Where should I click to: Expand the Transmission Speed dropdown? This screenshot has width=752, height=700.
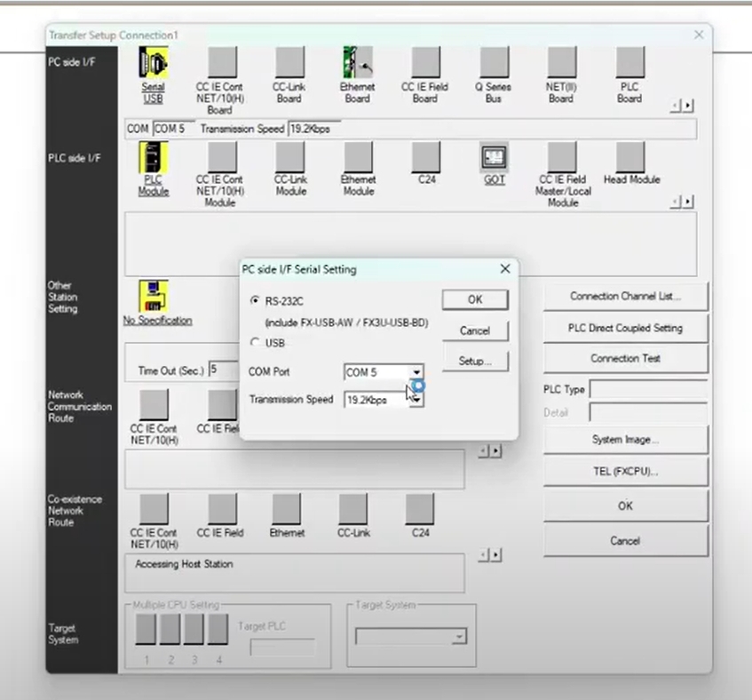pos(416,401)
